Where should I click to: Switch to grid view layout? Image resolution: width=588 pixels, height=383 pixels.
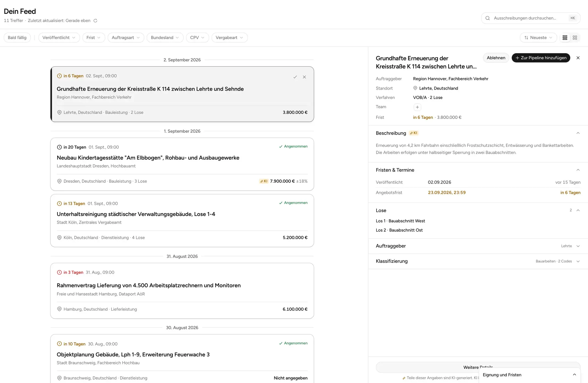[575, 38]
